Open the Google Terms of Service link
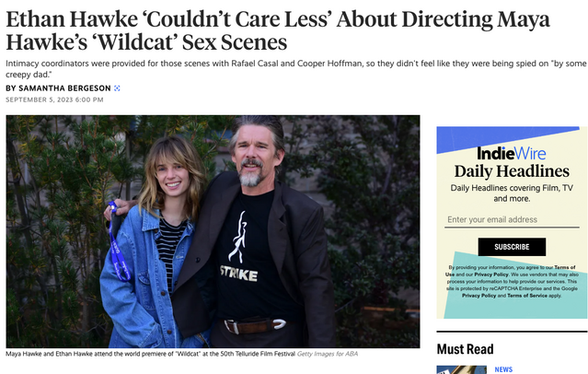 point(525,296)
